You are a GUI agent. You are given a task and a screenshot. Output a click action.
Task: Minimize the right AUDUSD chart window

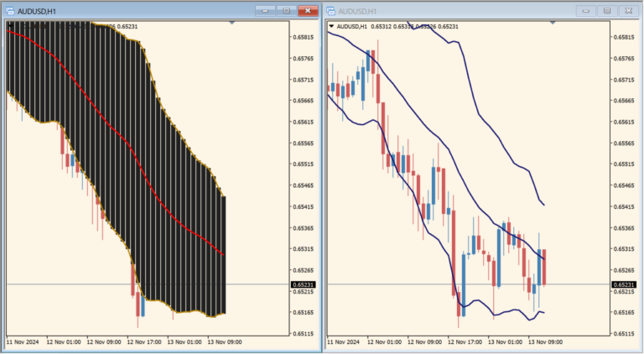click(x=585, y=11)
